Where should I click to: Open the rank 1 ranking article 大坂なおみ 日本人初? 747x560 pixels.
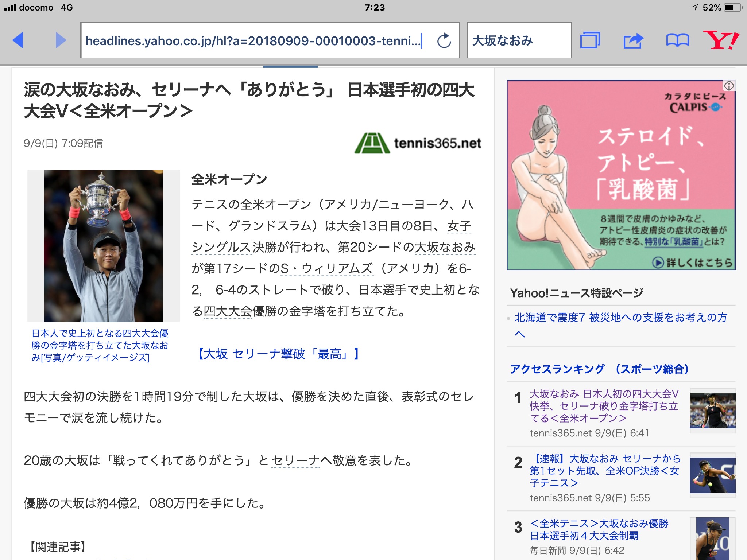pos(604,406)
